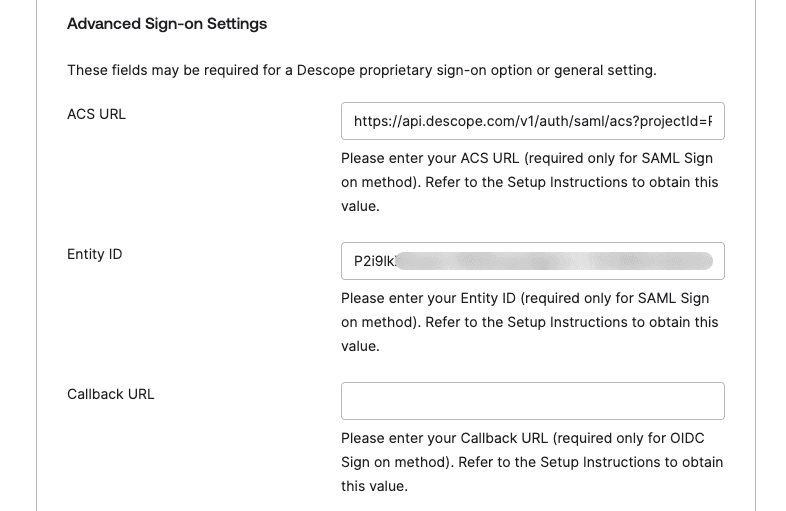
Task: Click 'Please enter your Callback URL' help text
Action: coord(445,438)
